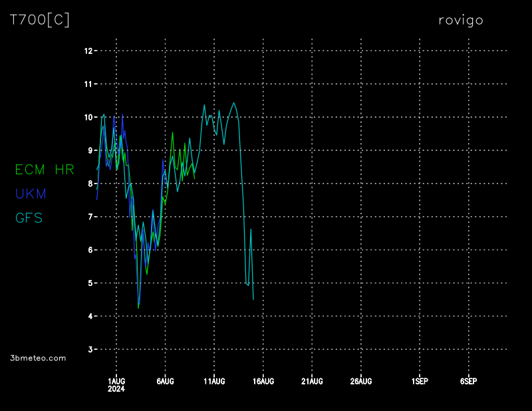Click the 2024 year label under 1AUG
This screenshot has width=532, height=411.
click(116, 389)
